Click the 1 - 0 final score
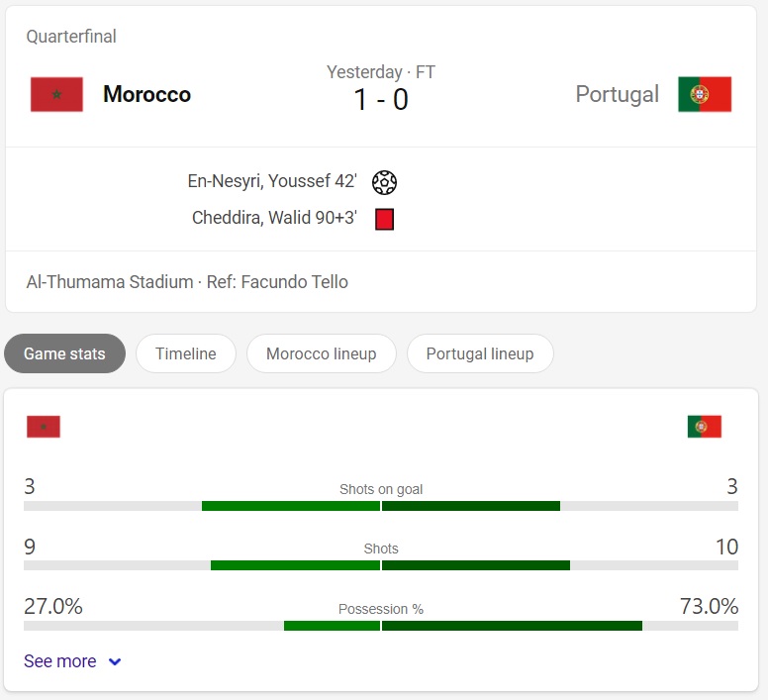Viewport: 769px width, 700px height. 381,100
